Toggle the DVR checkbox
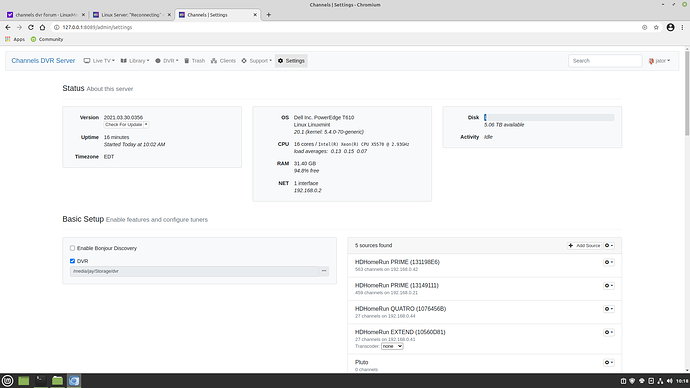The image size is (690, 388). tap(73, 261)
